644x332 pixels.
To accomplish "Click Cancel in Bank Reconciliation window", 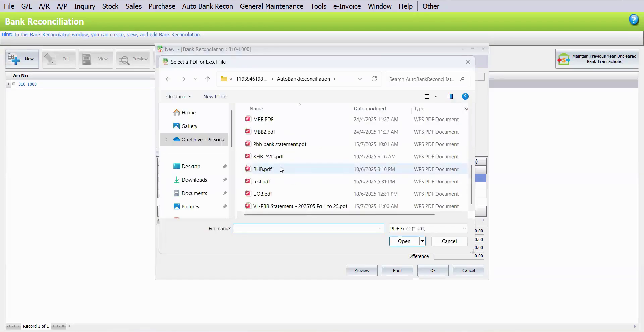I will click(x=468, y=270).
